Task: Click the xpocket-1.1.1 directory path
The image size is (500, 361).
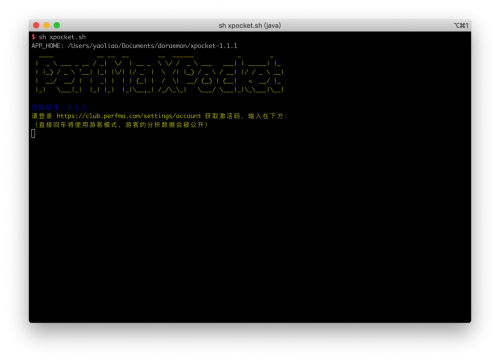Action: (x=214, y=46)
